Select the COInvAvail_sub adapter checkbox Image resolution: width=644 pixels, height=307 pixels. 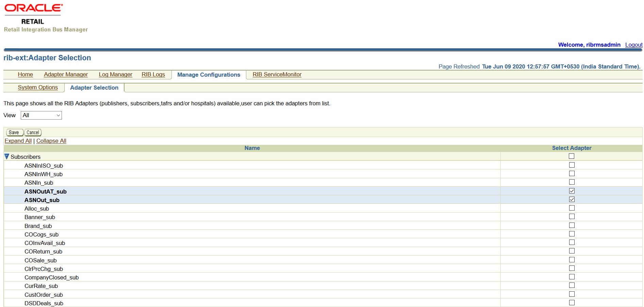coord(572,242)
